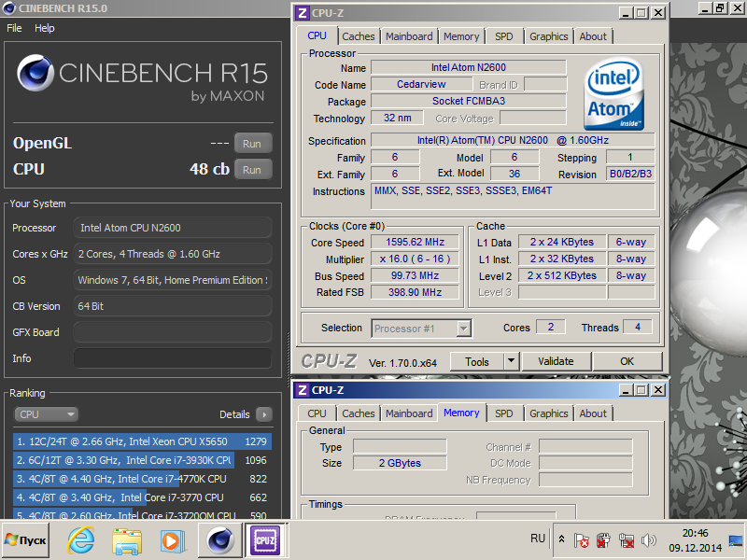The image size is (747, 560).
Task: Open Windows Explorer folder icon in taskbar
Action: [x=127, y=540]
